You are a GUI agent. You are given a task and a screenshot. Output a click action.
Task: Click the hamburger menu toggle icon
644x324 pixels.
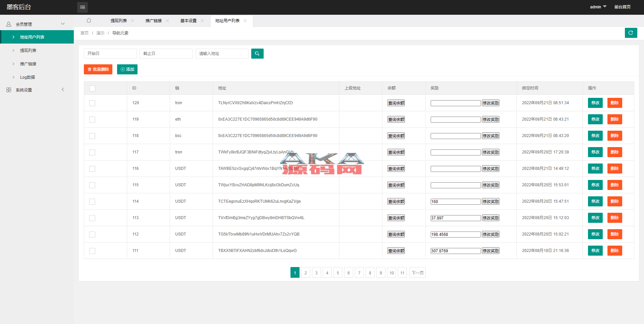click(82, 7)
